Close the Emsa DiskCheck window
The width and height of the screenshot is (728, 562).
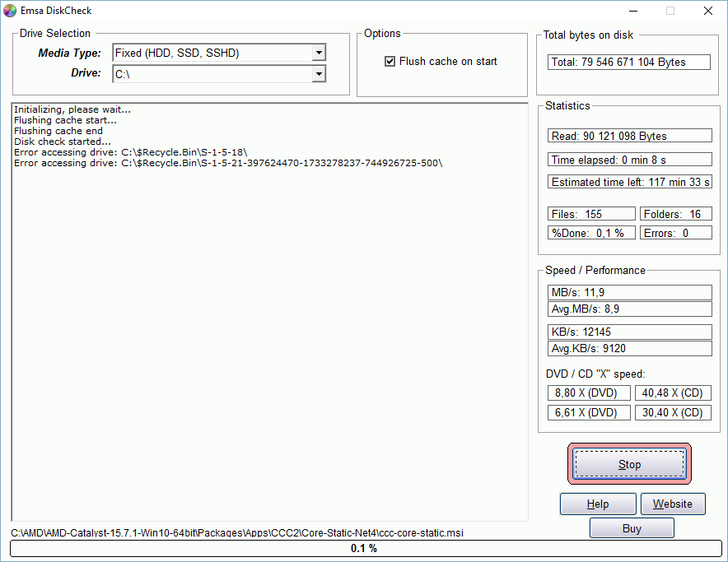pos(708,11)
